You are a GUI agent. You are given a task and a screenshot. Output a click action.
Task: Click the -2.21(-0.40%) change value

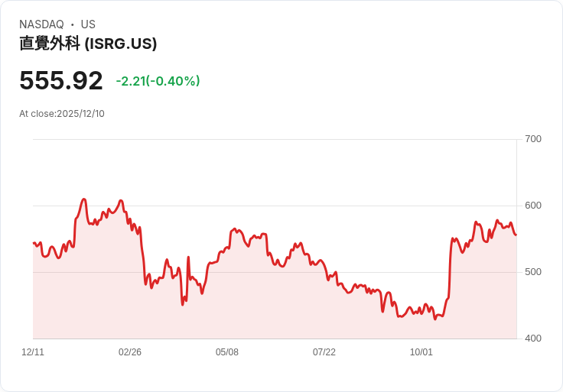[x=158, y=81]
